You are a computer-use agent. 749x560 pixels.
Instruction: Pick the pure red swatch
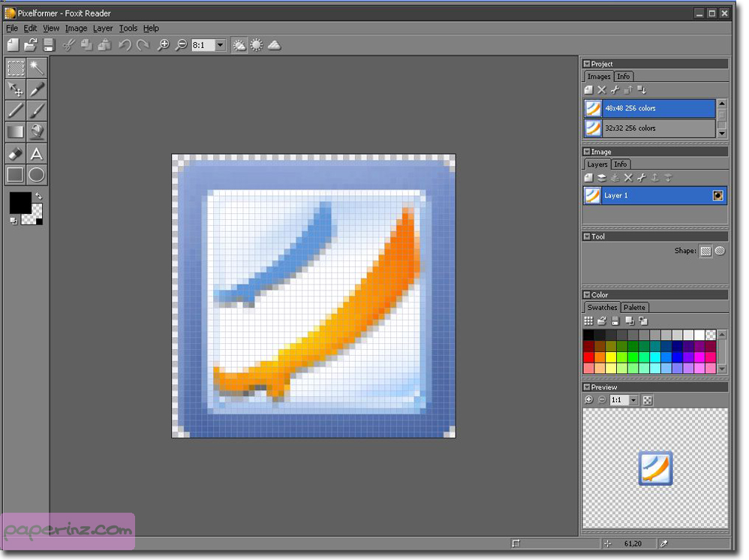588,357
